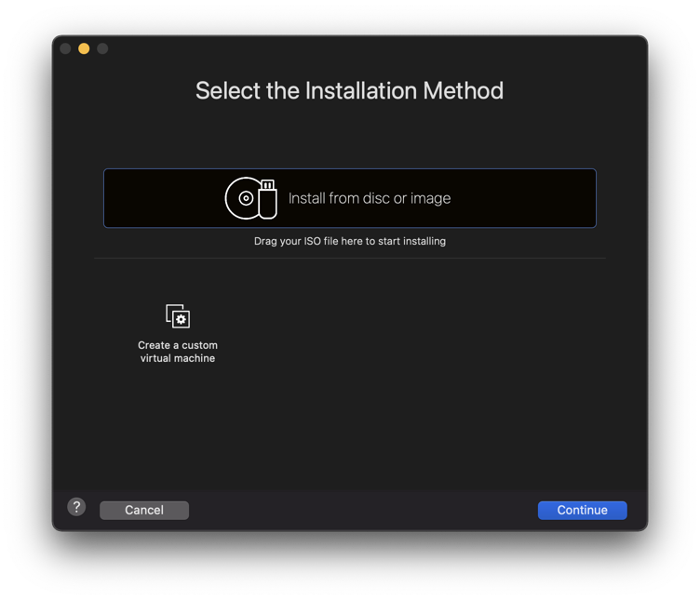This screenshot has width=700, height=600.
Task: Click the "Drag your ISO file here" hint text
Action: (350, 241)
